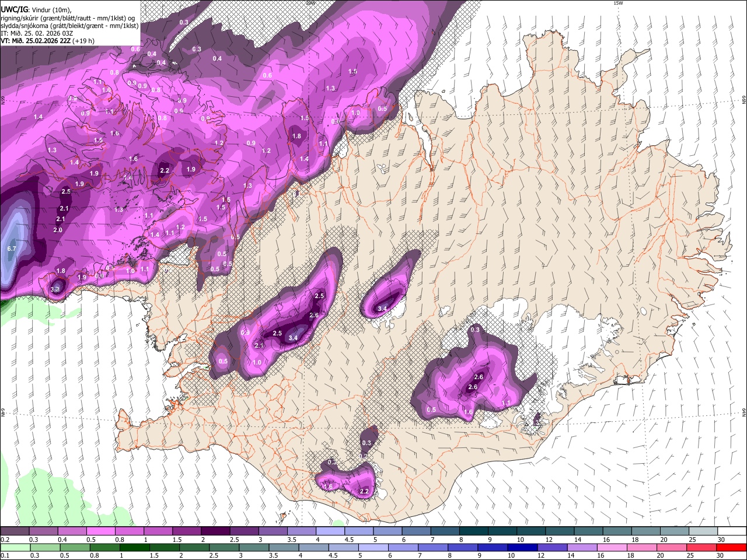
Task: Click the '0.2' number in the upper legend
Action: (4, 540)
